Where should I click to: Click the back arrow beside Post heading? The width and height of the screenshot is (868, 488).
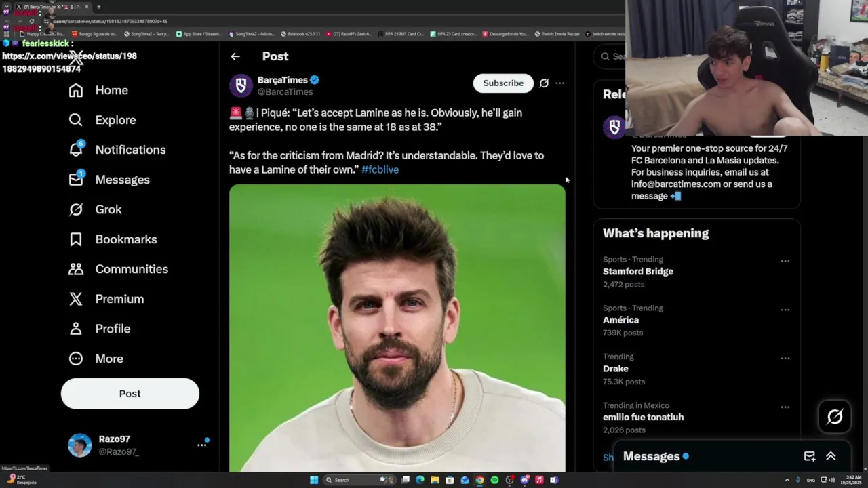235,56
